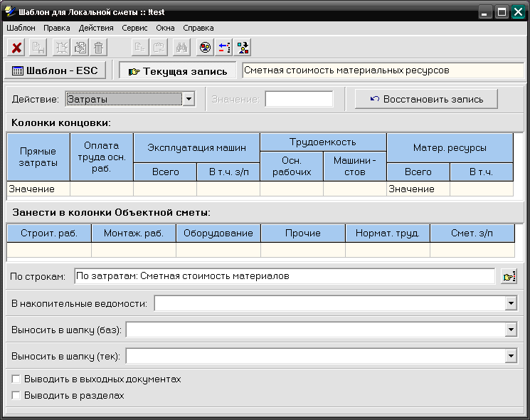This screenshot has height=420, width=530.
Task: Open the Действия menu
Action: 96,28
